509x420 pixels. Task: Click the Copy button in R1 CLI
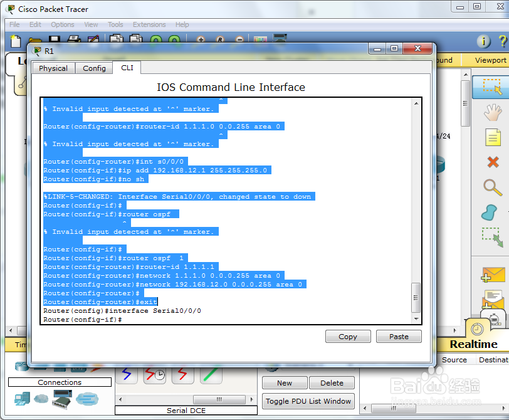tap(348, 337)
